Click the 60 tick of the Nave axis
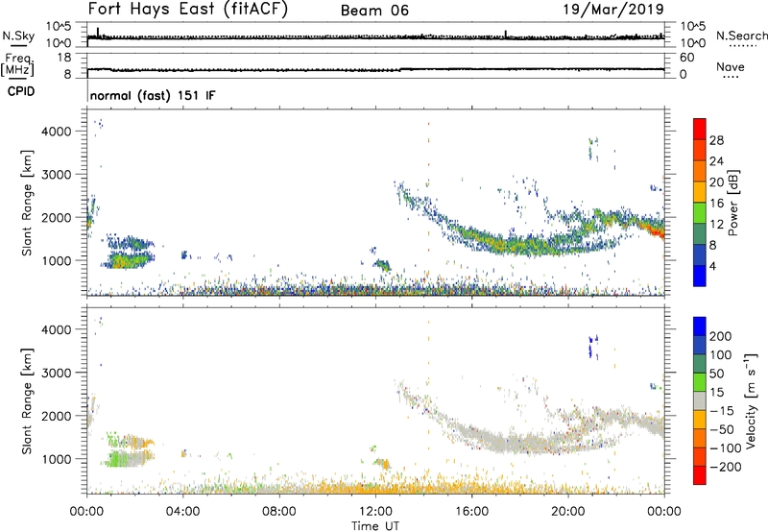The width and height of the screenshot is (768, 532). (686, 58)
